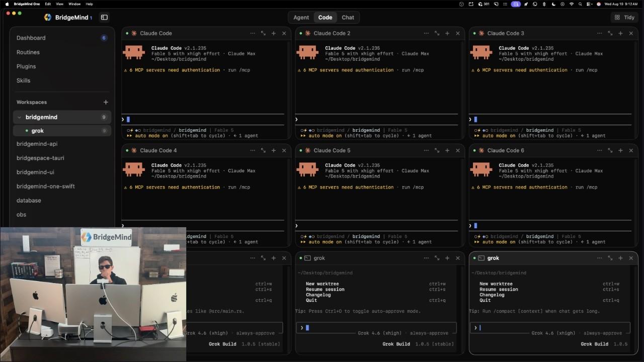Image resolution: width=644 pixels, height=362 pixels.
Task: Select the Code tab
Action: click(325, 17)
